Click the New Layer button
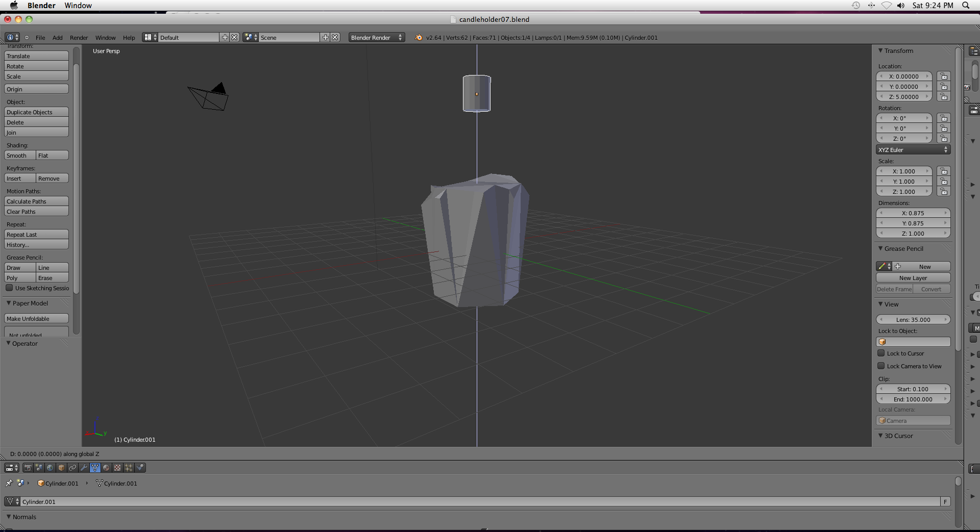Viewport: 980px width, 532px height. pos(913,278)
